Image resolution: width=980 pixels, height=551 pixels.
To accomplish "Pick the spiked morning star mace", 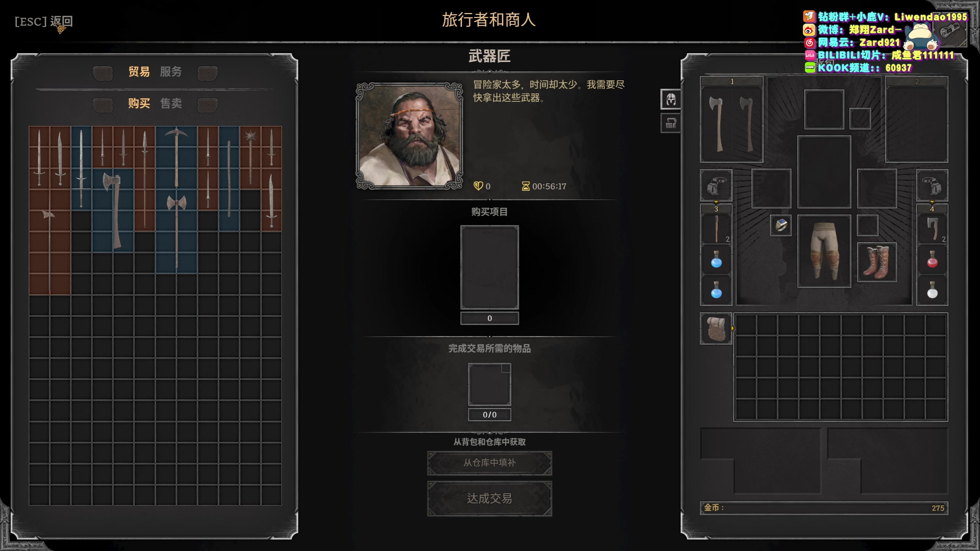I will tap(250, 158).
